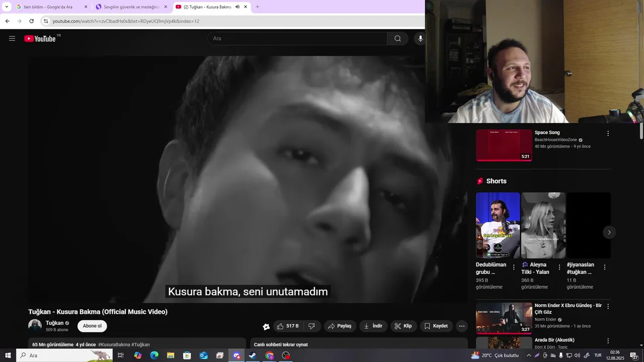Open Microsoft Store from the taskbar

click(x=187, y=355)
